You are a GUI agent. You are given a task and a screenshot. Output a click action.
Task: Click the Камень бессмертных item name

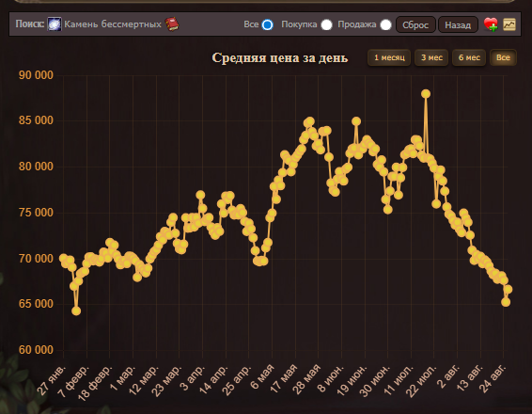tap(113, 24)
